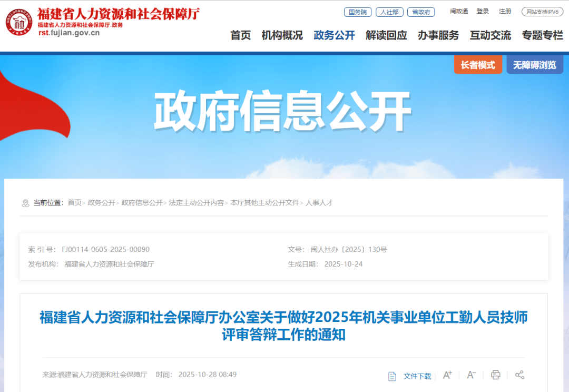Open the 政务公开 navigation menu
This screenshot has height=392, width=569.
(334, 35)
